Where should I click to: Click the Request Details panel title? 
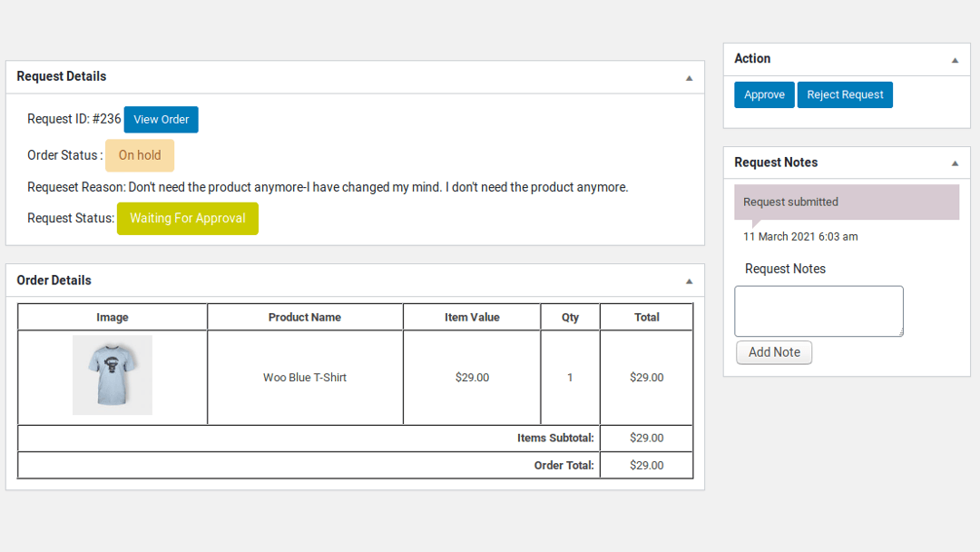62,76
